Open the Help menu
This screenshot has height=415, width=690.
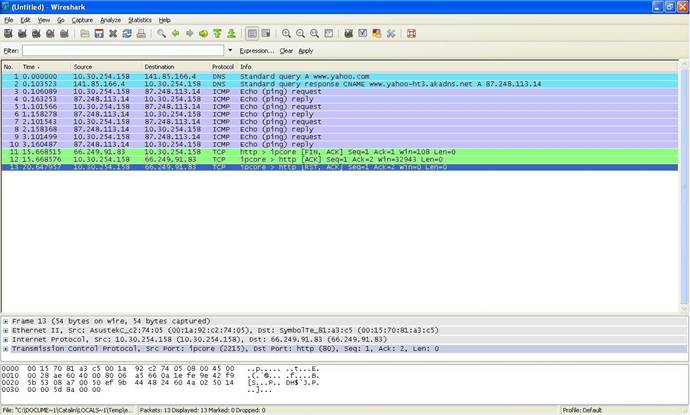pyautogui.click(x=164, y=20)
